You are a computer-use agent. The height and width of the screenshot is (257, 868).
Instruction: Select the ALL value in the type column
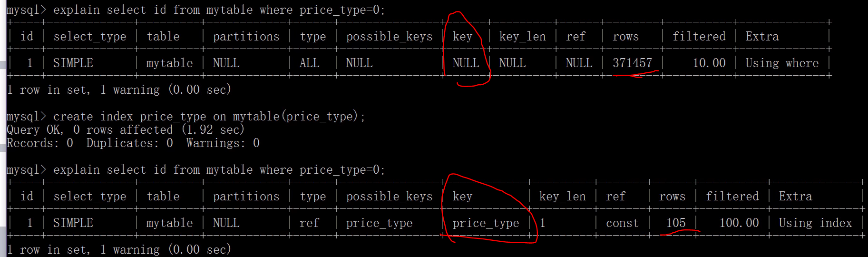309,63
